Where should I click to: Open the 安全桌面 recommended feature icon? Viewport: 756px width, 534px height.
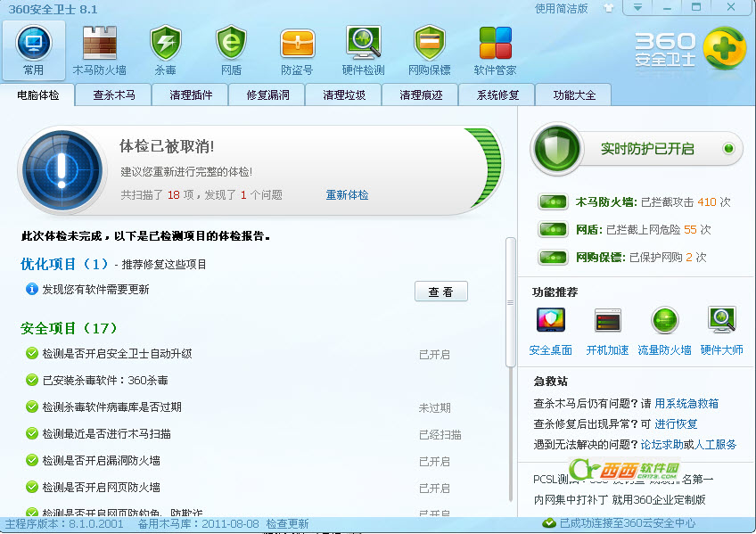[x=551, y=320]
